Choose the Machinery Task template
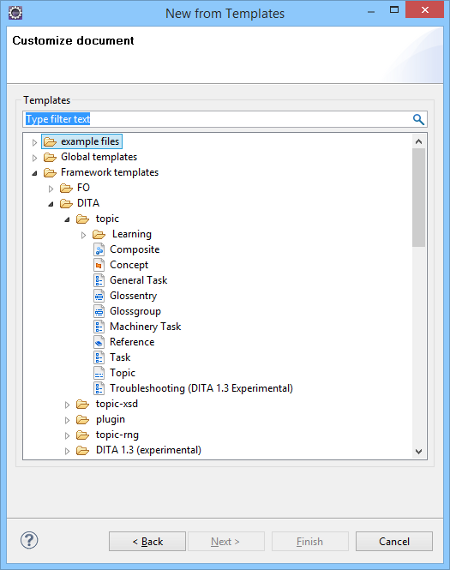 [x=145, y=326]
